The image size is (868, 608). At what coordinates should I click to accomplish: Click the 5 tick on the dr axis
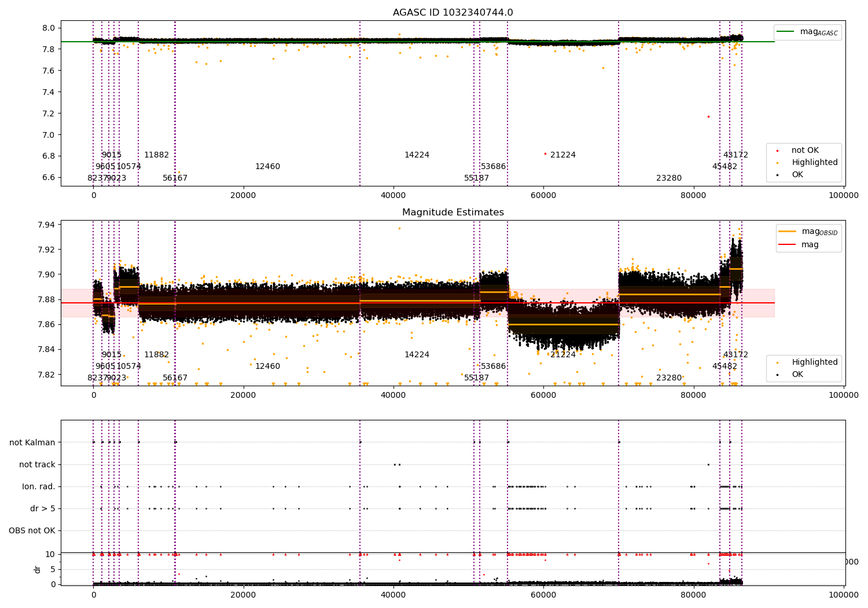[x=53, y=569]
